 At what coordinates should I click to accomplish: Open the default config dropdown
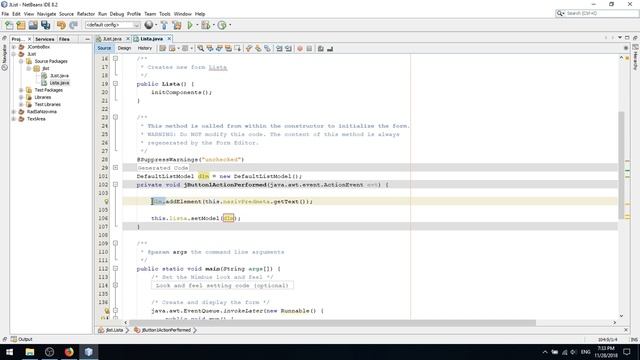[x=112, y=25]
